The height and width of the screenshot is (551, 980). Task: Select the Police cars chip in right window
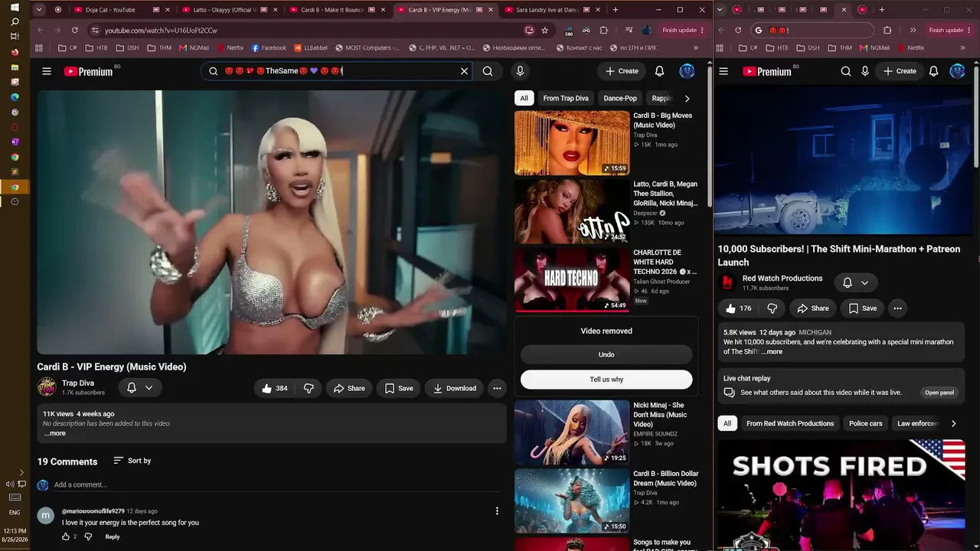coord(865,423)
